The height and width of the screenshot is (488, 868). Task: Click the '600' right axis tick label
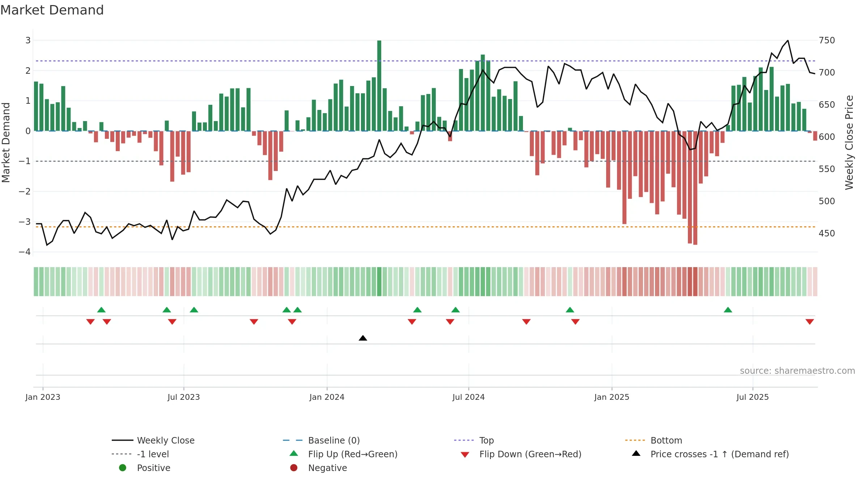click(x=827, y=137)
